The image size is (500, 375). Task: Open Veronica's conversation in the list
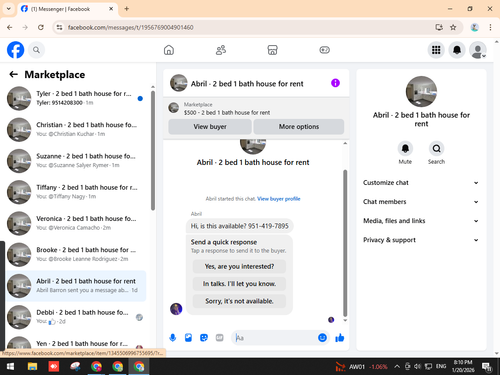point(76,223)
